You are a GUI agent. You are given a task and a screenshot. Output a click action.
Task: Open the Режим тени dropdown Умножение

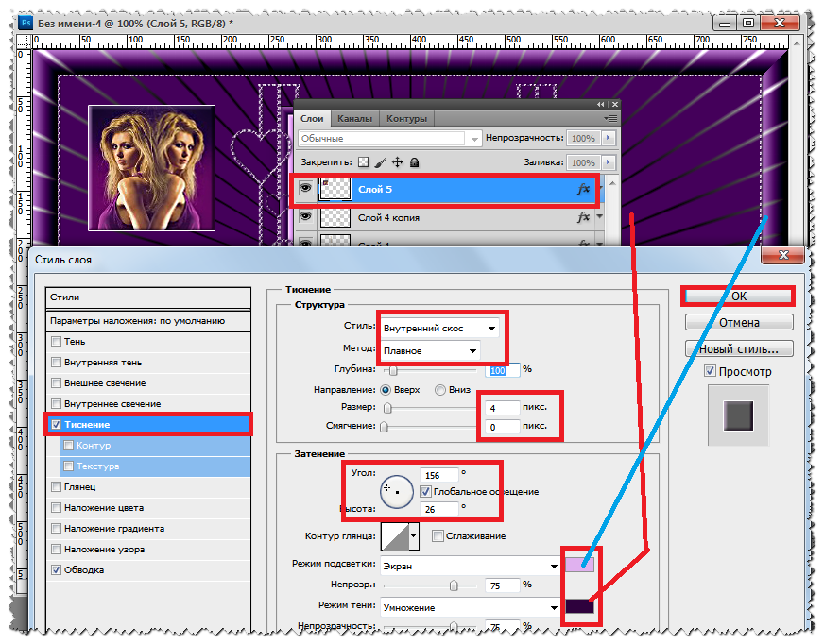coord(470,607)
